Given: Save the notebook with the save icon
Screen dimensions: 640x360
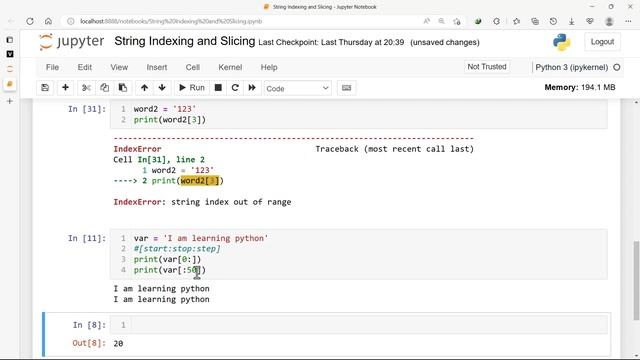Looking at the screenshot, I should click(x=45, y=88).
